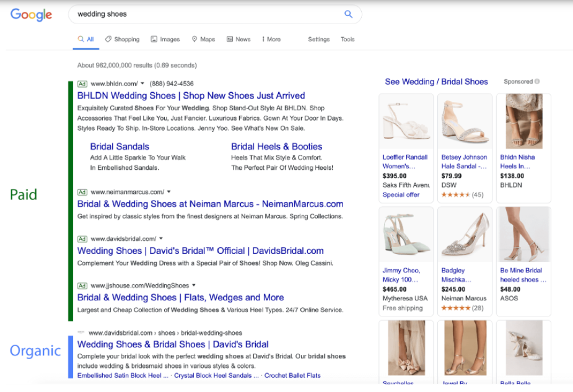Open Bhldn Nisha Heels product title

tap(517, 162)
